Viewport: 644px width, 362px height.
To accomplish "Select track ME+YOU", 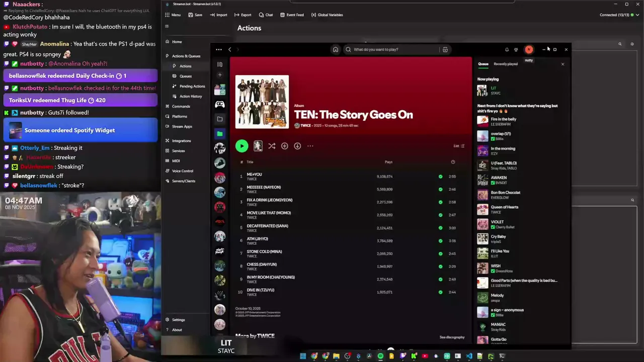I will (x=254, y=174).
